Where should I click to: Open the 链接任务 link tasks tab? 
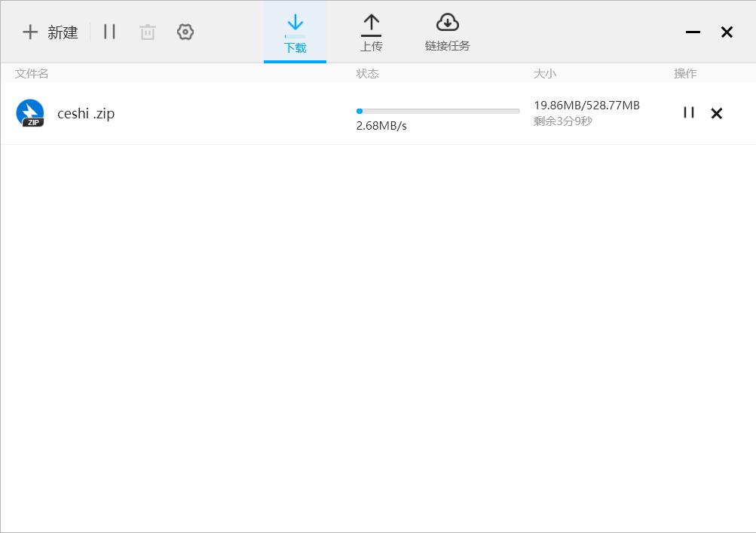(448, 32)
